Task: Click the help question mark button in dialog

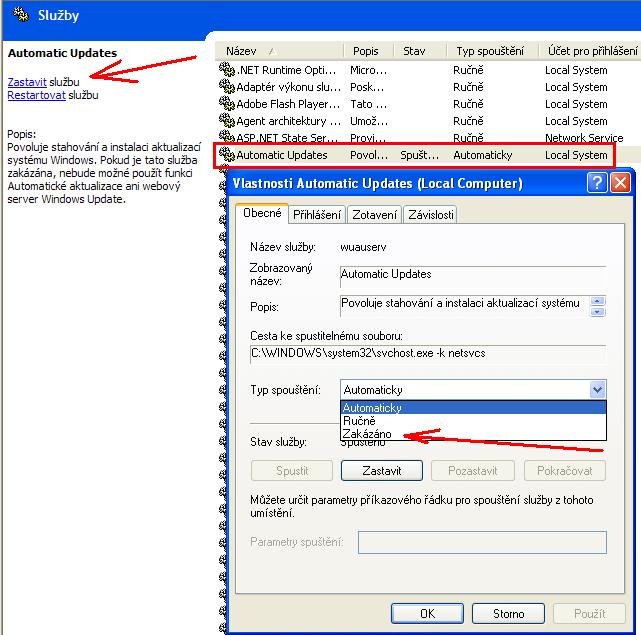Action: tap(597, 182)
